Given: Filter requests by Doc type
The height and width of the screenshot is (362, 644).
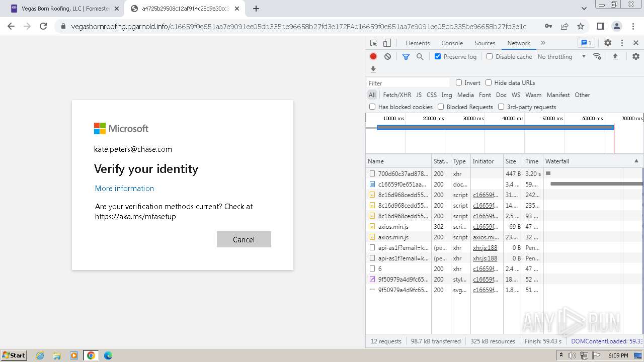Looking at the screenshot, I should [501, 95].
